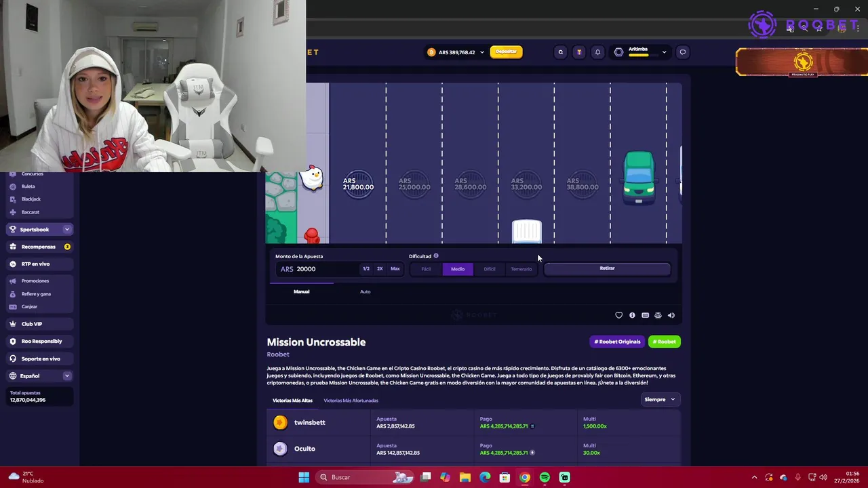Viewport: 868px width, 488px height.
Task: Open the Español language dropdown
Action: [66, 376]
